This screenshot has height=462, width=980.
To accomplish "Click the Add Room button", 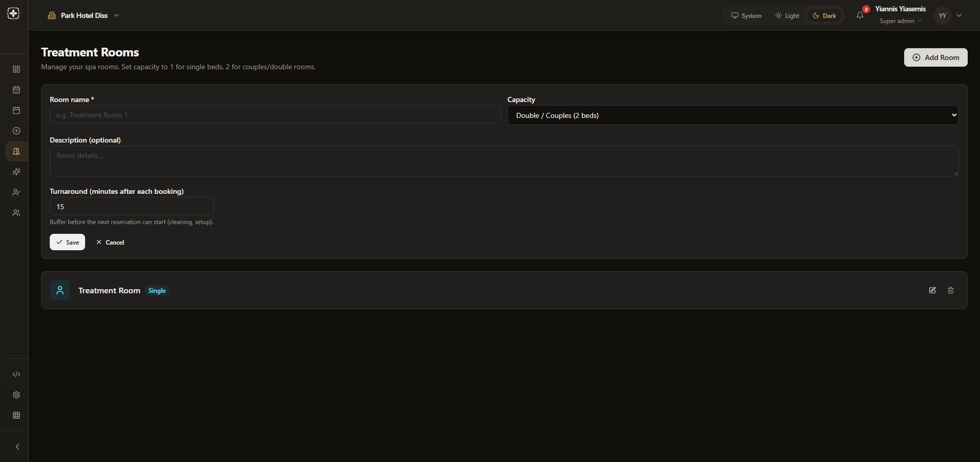I will point(935,57).
